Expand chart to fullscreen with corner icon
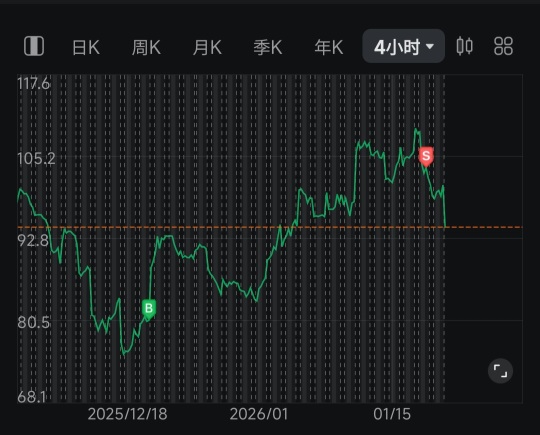This screenshot has width=540, height=435. pyautogui.click(x=500, y=371)
